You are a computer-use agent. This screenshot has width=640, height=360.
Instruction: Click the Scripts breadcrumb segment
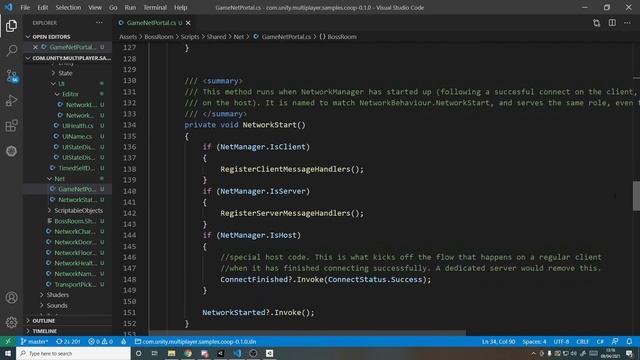[x=190, y=37]
